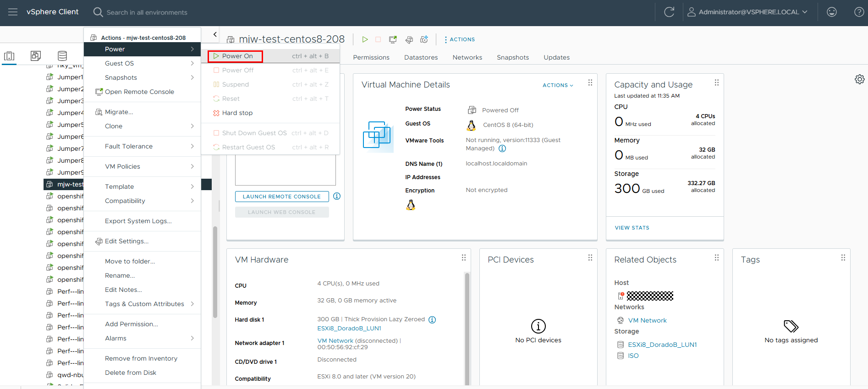Open the Networks tab
The height and width of the screenshot is (389, 868).
[467, 57]
